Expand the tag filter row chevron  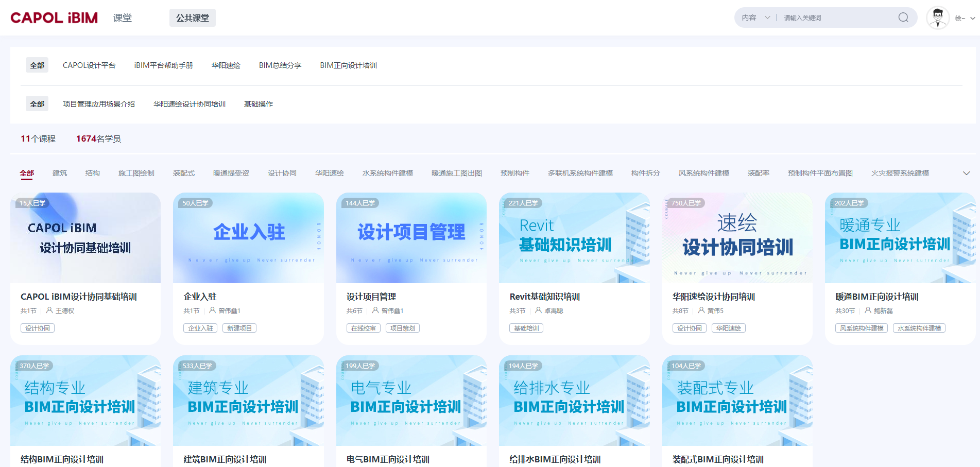tap(967, 173)
